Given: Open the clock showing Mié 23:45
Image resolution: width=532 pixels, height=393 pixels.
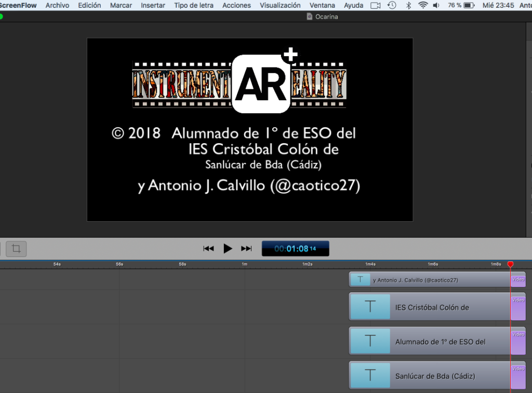Looking at the screenshot, I should (498, 5).
